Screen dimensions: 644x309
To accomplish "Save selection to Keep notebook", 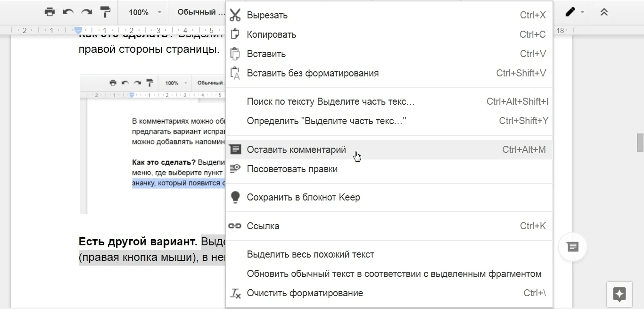I will tap(303, 197).
